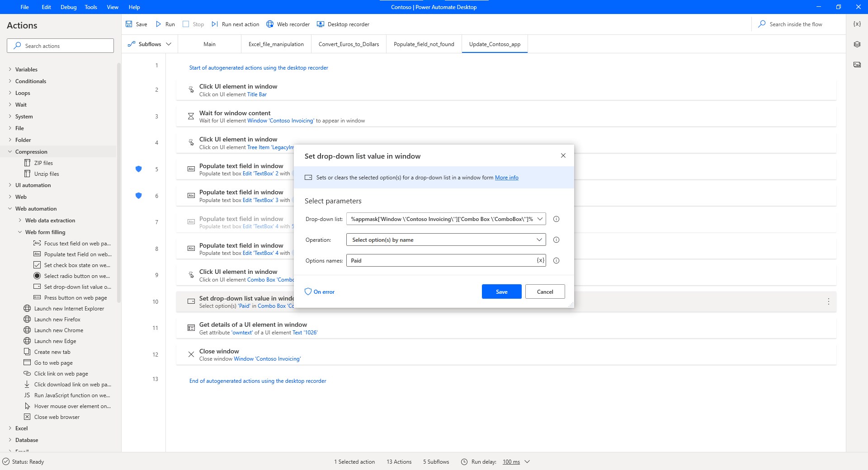Save the flow using the toolbar Save icon
The height and width of the screenshot is (470, 868).
tap(136, 24)
